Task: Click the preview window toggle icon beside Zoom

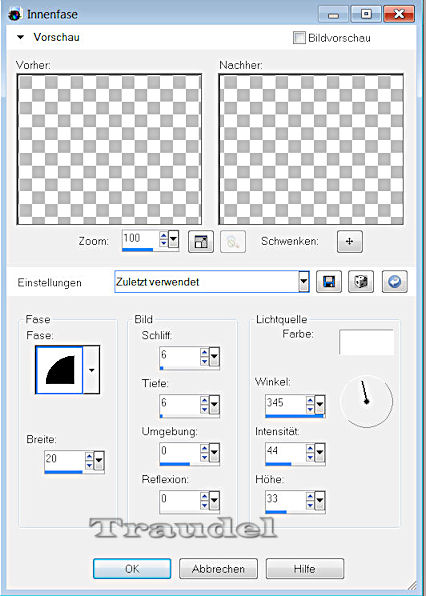Action: (x=201, y=241)
